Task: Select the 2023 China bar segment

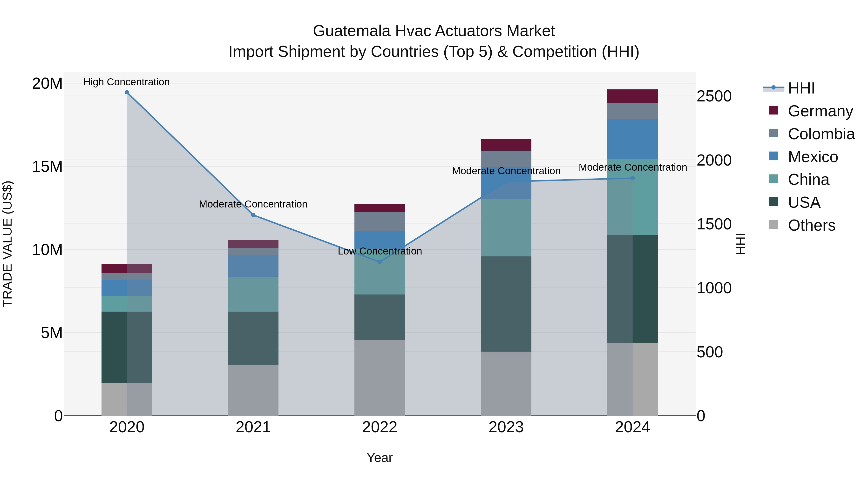Action: tap(506, 228)
